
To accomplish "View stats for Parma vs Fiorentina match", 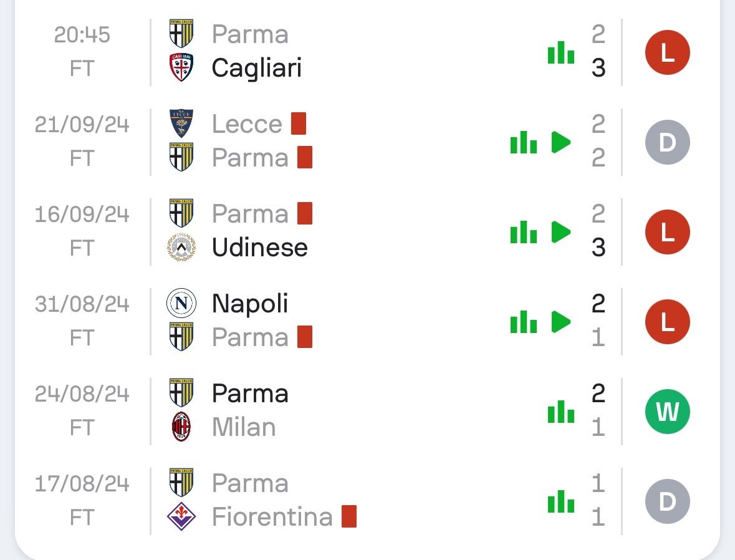I will click(x=560, y=502).
